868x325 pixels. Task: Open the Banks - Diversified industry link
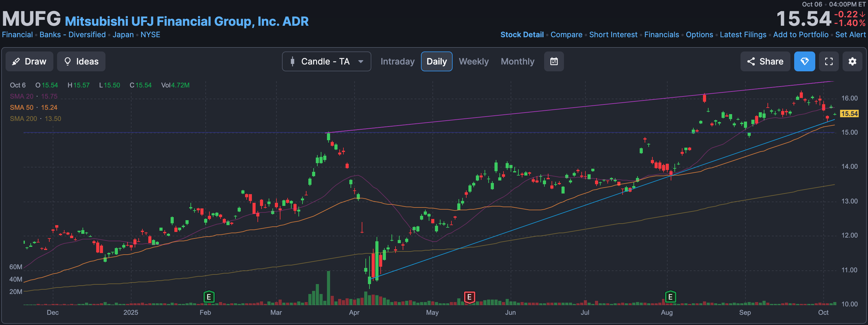(x=73, y=35)
